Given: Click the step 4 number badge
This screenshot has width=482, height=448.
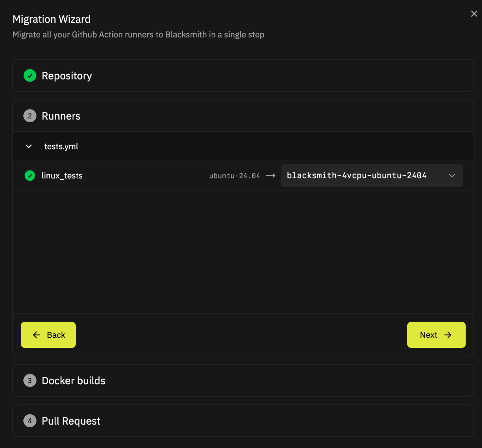Looking at the screenshot, I should click(30, 421).
